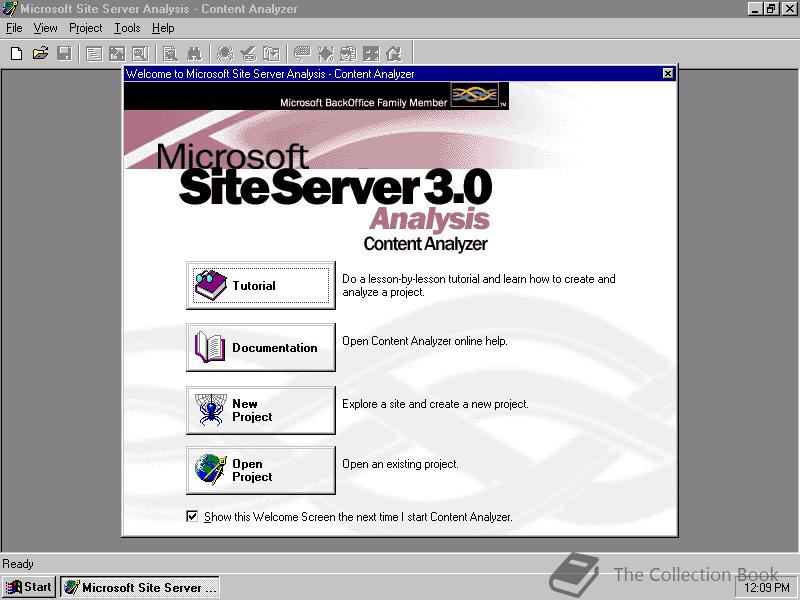This screenshot has width=800, height=600.
Task: Open the Documentation button
Action: pyautogui.click(x=261, y=347)
